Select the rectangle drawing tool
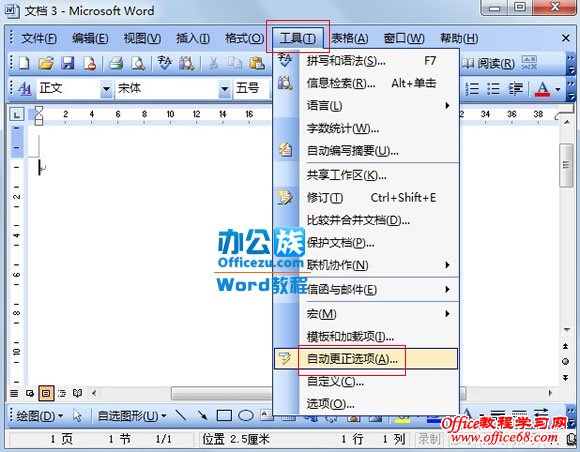This screenshot has width=580, height=452. 224,415
